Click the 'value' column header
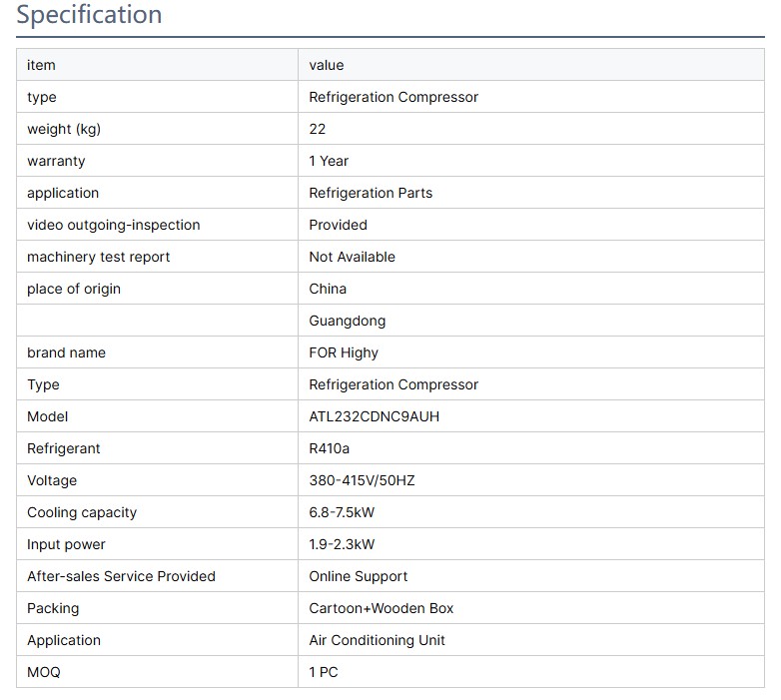 click(327, 65)
